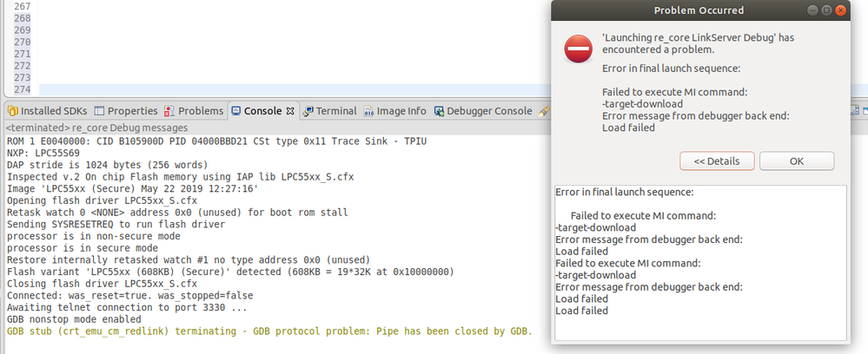
Task: Switch to the Installed SDKs tab
Action: click(x=52, y=111)
